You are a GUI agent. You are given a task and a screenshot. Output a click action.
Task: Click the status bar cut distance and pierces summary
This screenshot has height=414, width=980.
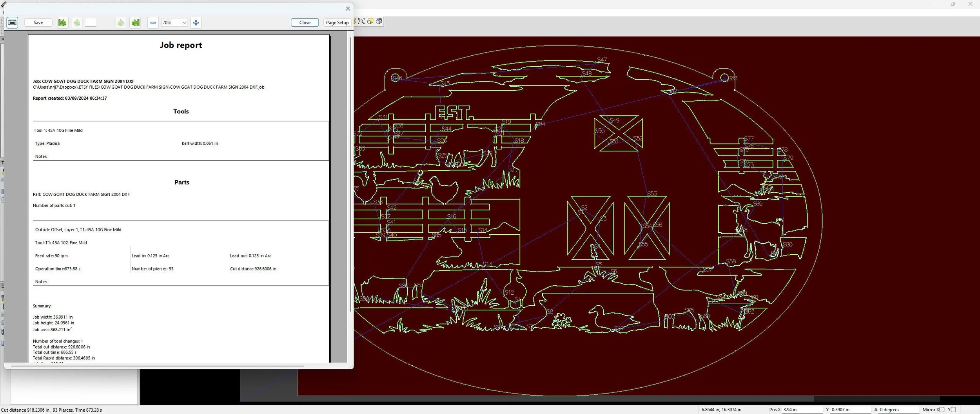(51, 410)
